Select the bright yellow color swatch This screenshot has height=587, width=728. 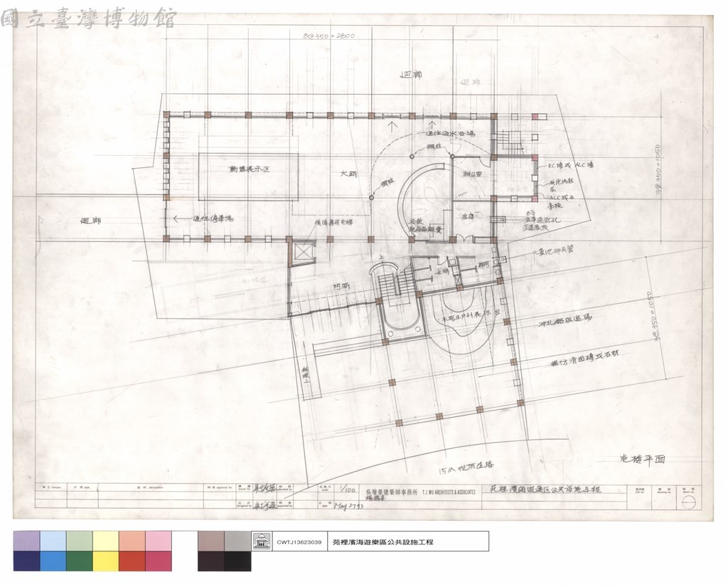click(x=106, y=561)
